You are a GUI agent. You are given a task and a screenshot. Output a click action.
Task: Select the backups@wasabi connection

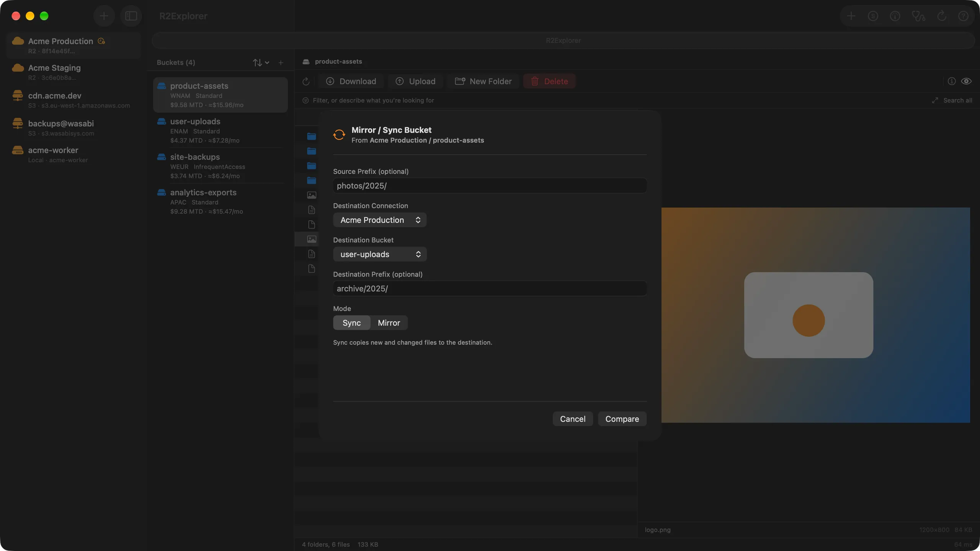[x=73, y=127]
